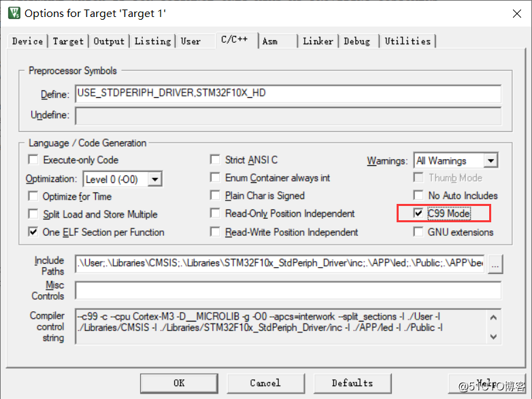Switch to the Target tab
This screenshot has width=532, height=399.
coord(68,41)
